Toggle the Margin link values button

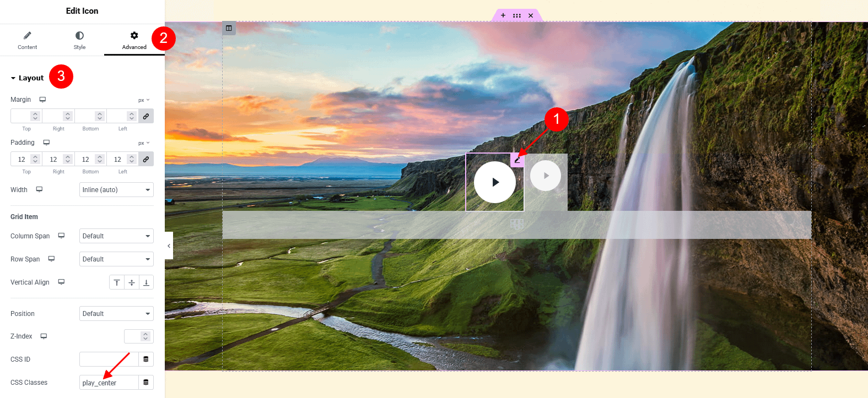[x=146, y=116]
